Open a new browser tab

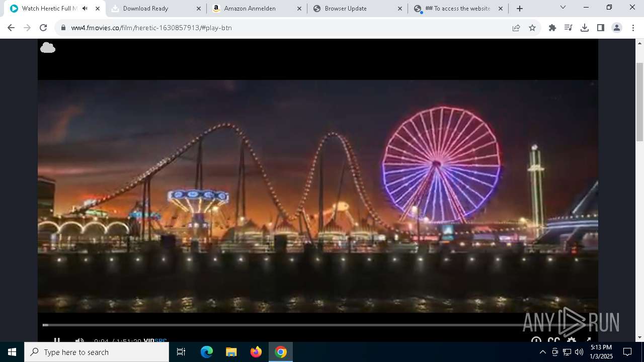(x=520, y=9)
